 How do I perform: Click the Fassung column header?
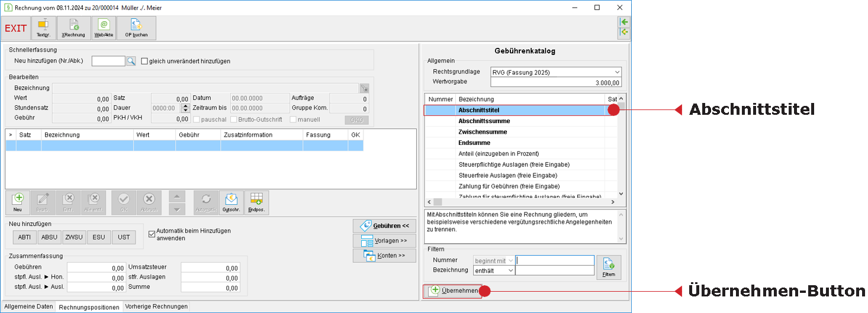325,135
